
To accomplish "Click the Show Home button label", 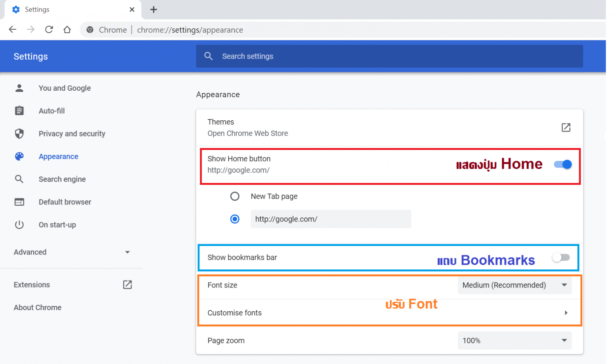I will tap(239, 159).
